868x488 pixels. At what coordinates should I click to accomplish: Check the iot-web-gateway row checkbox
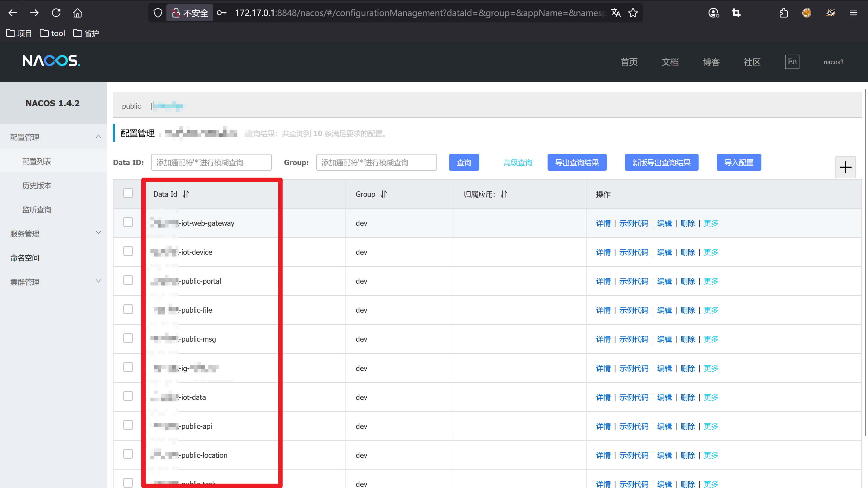[x=128, y=222]
